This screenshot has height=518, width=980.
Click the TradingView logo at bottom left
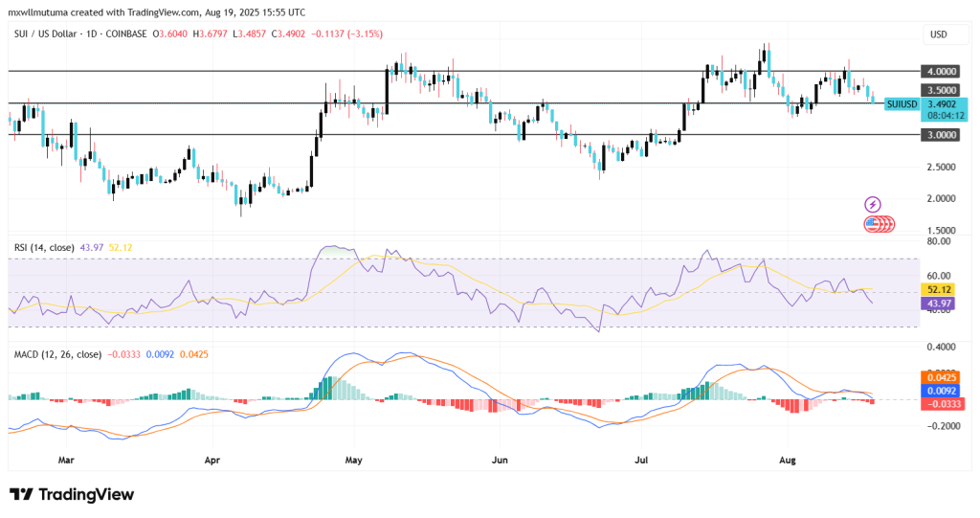point(72,494)
